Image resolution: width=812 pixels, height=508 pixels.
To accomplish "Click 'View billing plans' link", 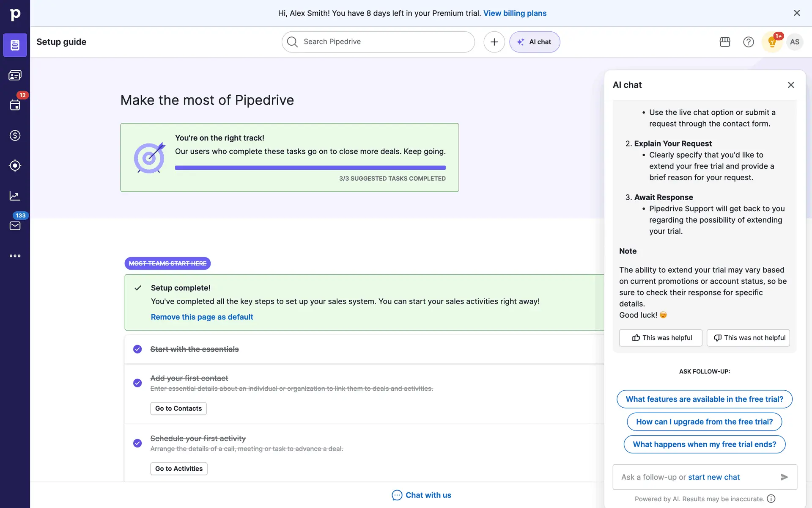I will (515, 13).
